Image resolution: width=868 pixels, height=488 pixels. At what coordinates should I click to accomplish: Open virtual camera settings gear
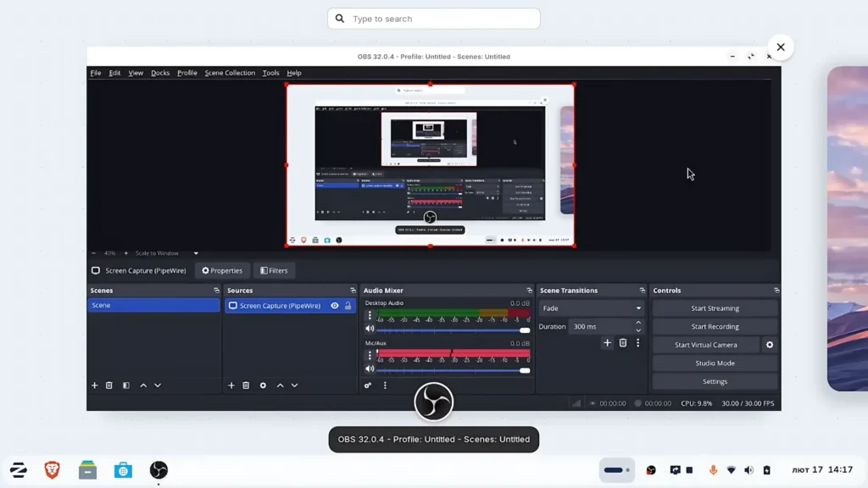click(770, 345)
